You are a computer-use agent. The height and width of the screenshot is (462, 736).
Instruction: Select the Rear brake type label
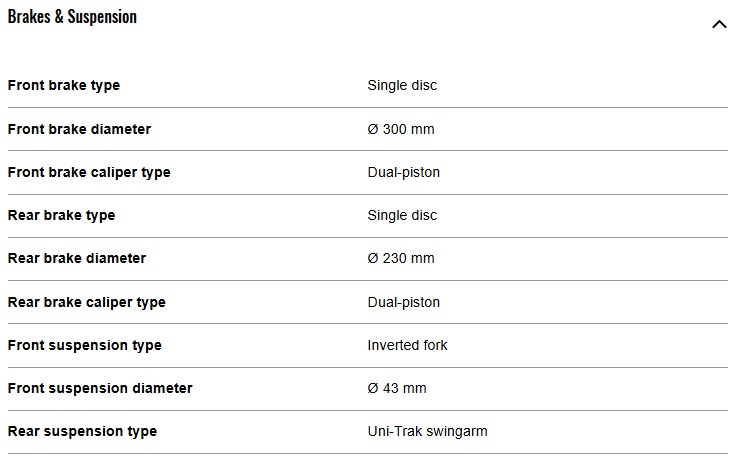pos(61,215)
